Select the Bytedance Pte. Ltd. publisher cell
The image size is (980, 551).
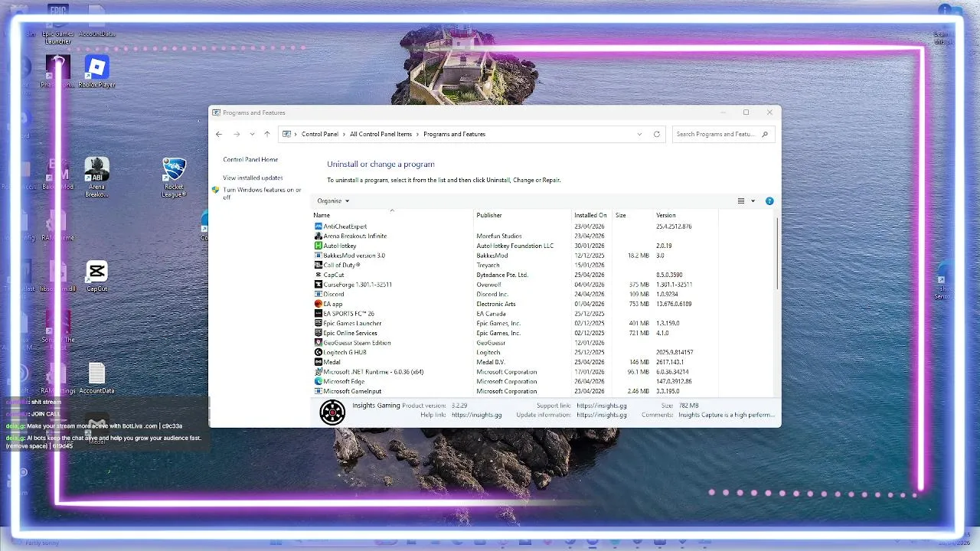[502, 275]
